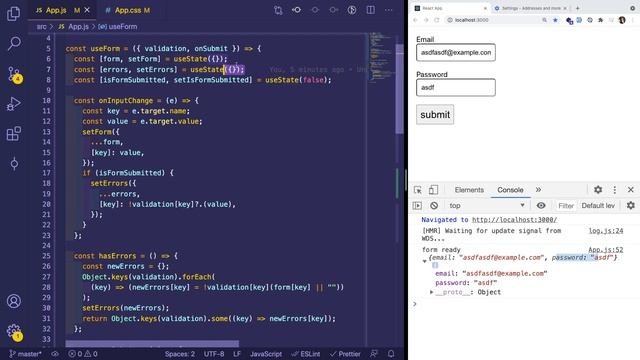This screenshot has height=360, width=640.
Task: Click the ESLint status bar item
Action: [306, 354]
